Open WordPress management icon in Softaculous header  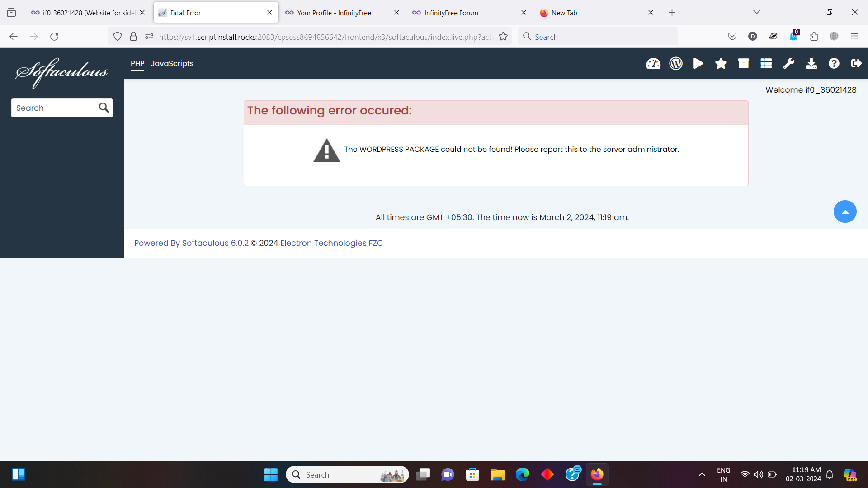point(676,64)
